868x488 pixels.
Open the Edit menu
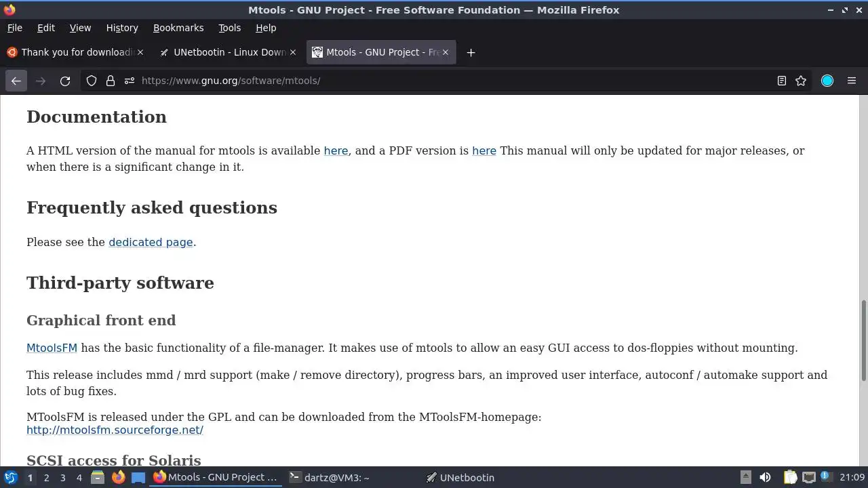point(46,28)
